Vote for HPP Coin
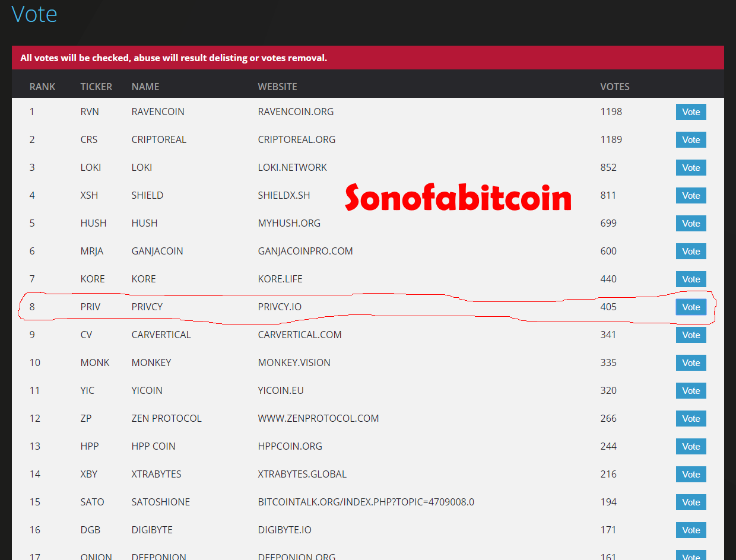Viewport: 736px width, 560px height. click(691, 447)
